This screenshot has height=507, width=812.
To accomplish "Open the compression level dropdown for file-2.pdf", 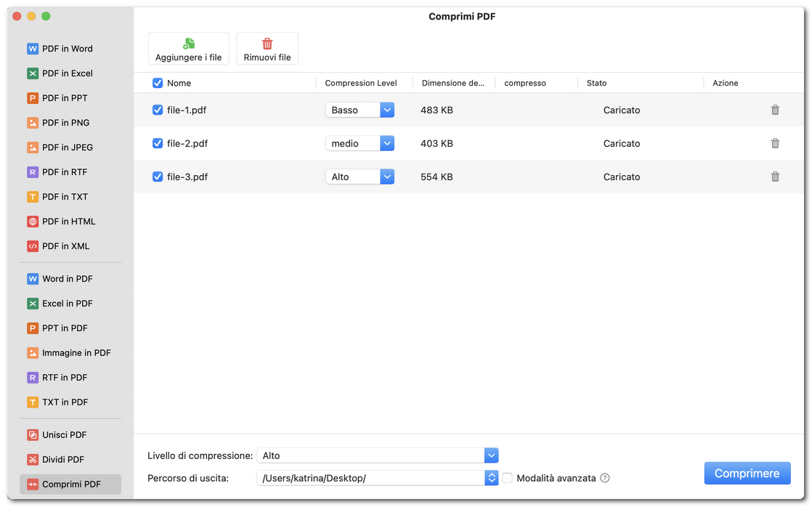I will click(x=386, y=143).
